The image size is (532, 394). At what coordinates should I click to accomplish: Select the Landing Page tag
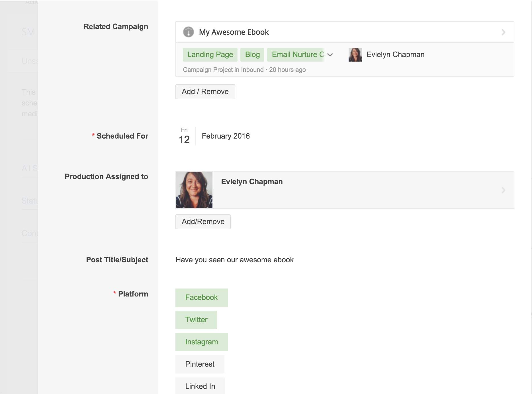point(210,55)
